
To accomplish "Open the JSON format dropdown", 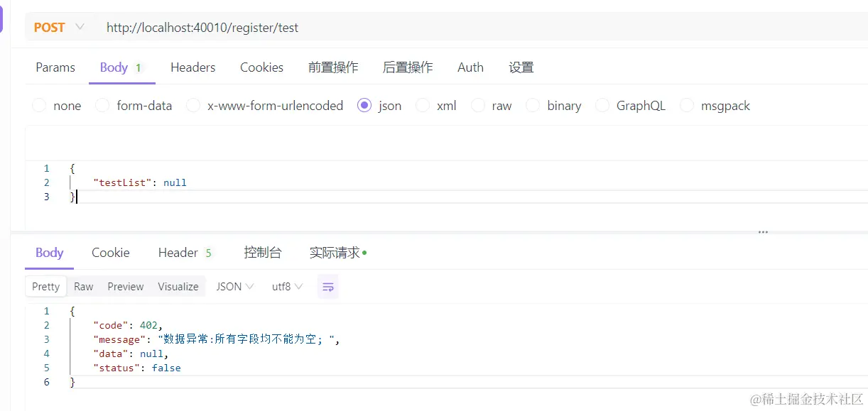I will click(235, 287).
